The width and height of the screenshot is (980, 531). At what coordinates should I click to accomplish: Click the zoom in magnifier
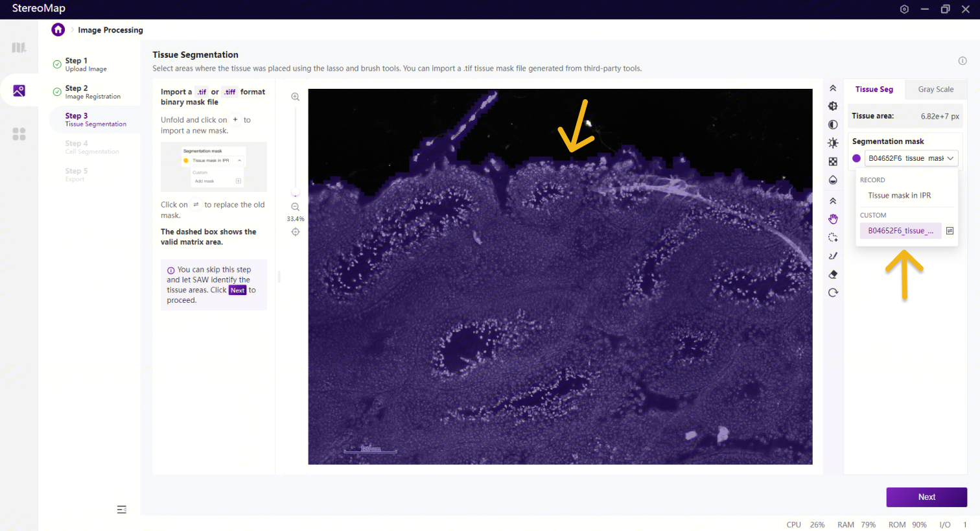coord(295,97)
